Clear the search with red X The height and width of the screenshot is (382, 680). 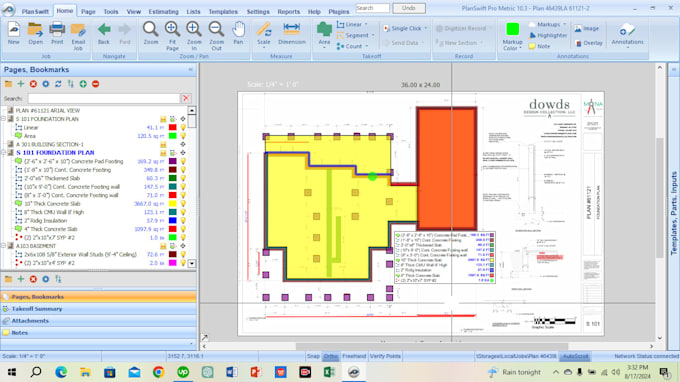[186, 98]
